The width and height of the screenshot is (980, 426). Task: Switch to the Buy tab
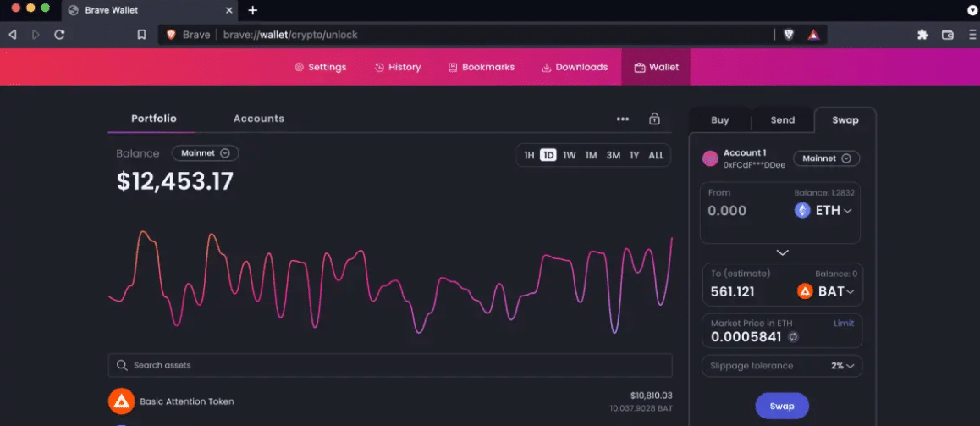pos(720,120)
